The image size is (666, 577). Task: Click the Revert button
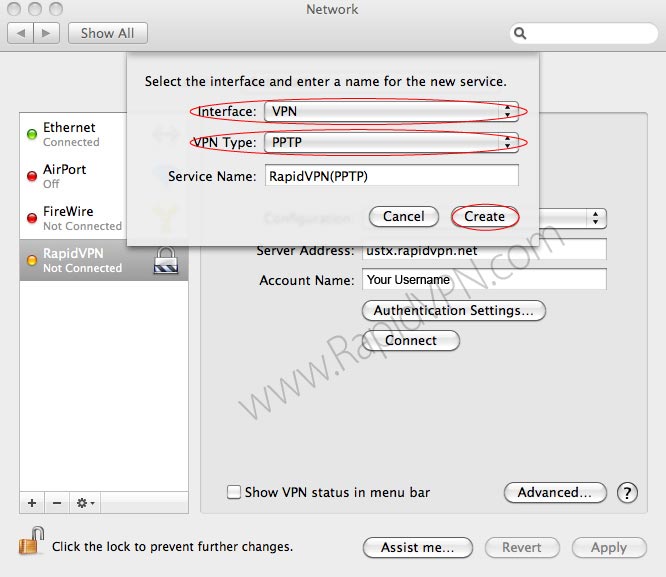[522, 548]
